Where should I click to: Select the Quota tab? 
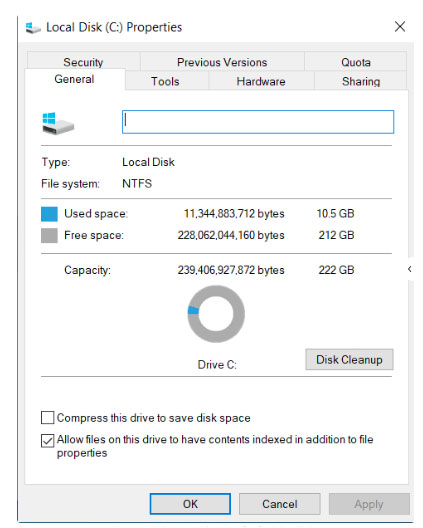[x=356, y=62]
